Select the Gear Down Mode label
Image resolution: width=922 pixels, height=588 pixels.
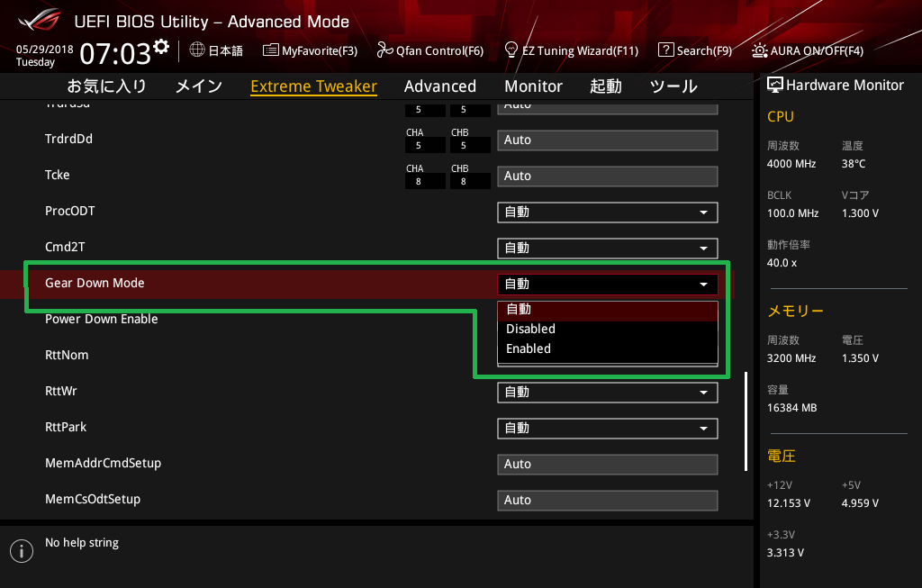coord(95,283)
